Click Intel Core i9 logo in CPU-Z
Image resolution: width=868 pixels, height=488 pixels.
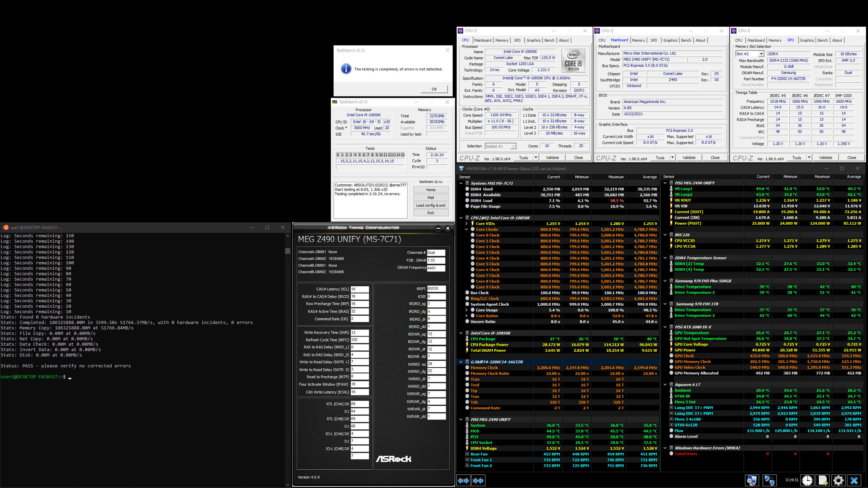573,60
